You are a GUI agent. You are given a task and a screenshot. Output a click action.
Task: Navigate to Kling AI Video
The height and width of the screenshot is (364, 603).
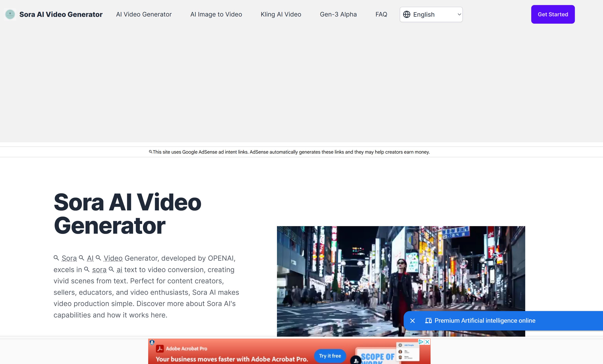[x=281, y=14]
